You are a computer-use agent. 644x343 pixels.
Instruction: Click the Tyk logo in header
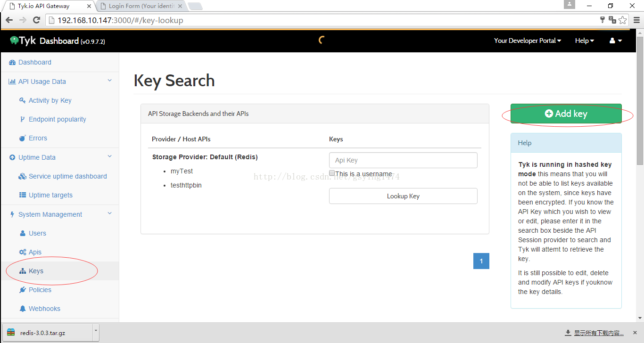[x=23, y=41]
